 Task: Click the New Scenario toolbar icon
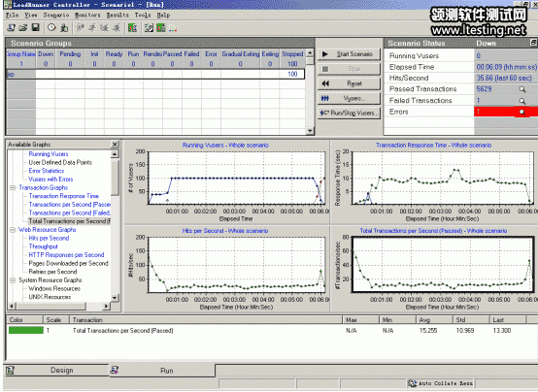coord(12,28)
